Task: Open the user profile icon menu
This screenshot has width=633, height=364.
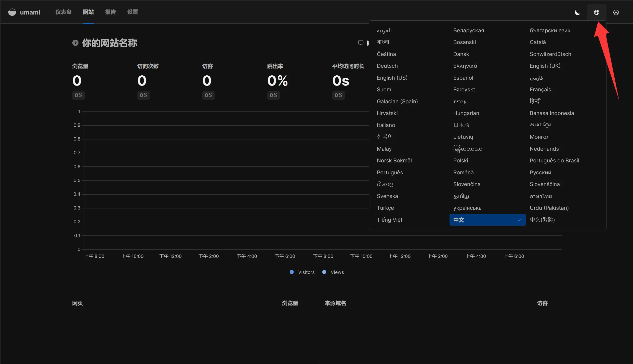Action: coord(616,12)
